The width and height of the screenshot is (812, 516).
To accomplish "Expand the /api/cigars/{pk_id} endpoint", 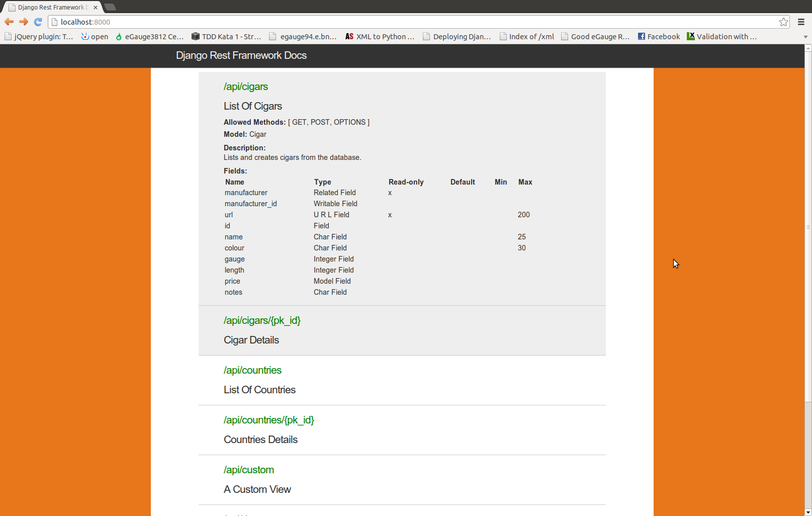I will [x=262, y=320].
